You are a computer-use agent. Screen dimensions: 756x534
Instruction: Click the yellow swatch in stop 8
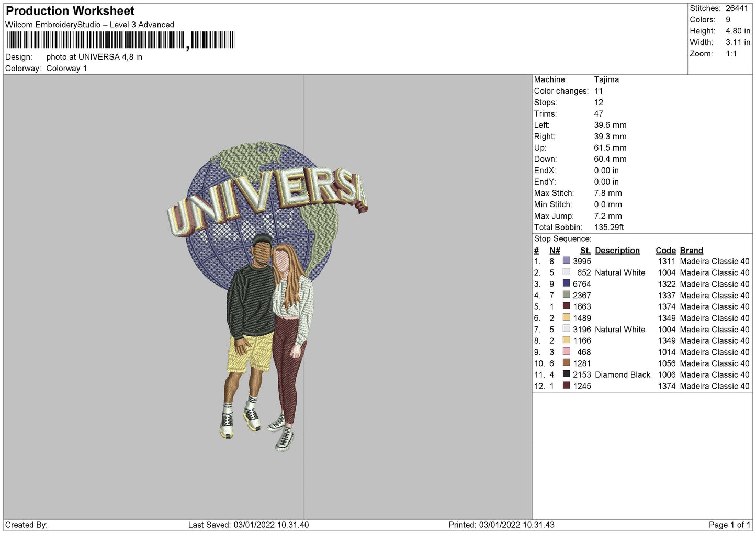[x=566, y=340]
